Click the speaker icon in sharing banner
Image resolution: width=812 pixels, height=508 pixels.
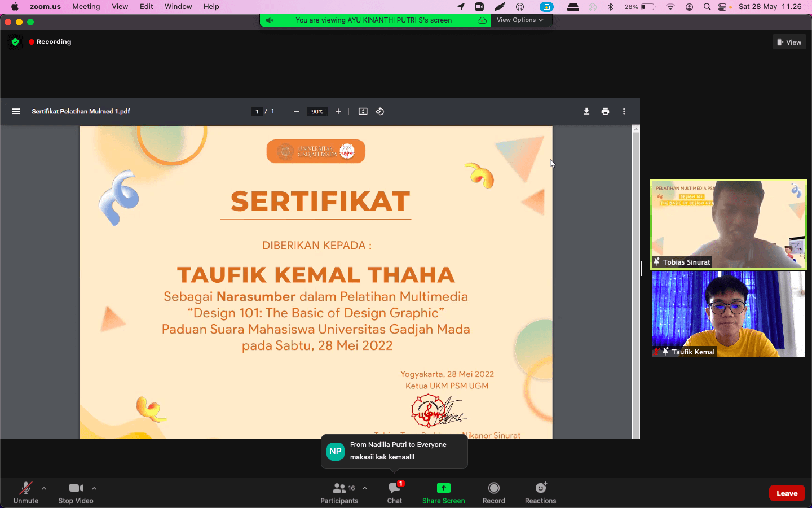pyautogui.click(x=270, y=20)
